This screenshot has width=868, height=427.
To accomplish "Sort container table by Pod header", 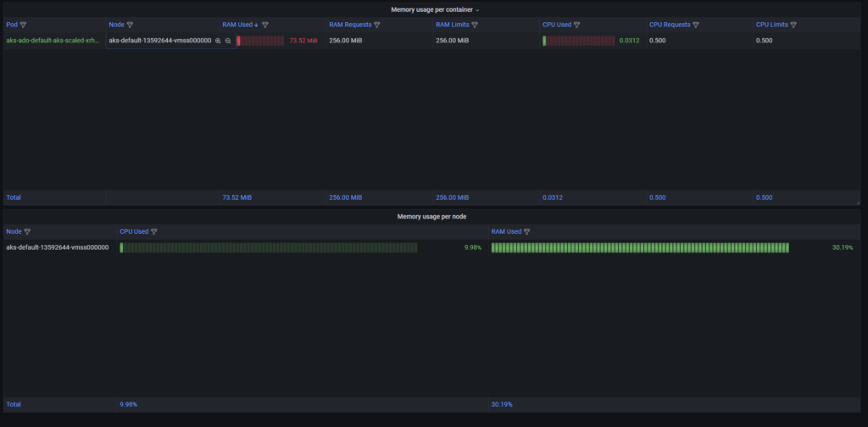I will pos(12,25).
